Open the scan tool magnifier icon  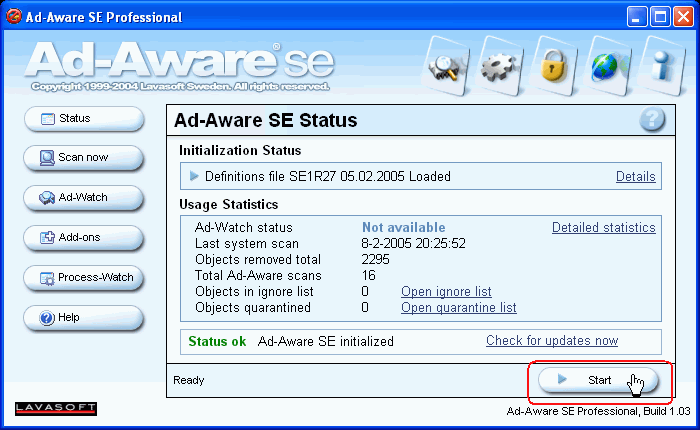(x=446, y=66)
